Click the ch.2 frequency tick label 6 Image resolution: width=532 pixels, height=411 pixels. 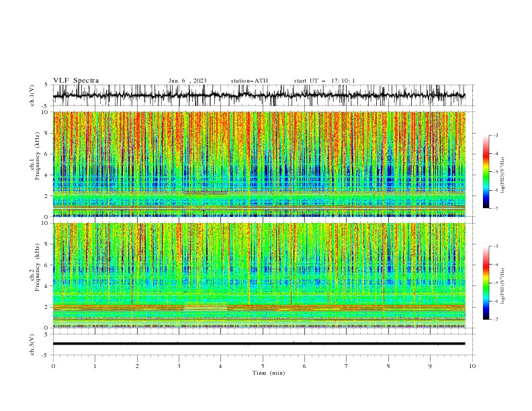click(47, 265)
